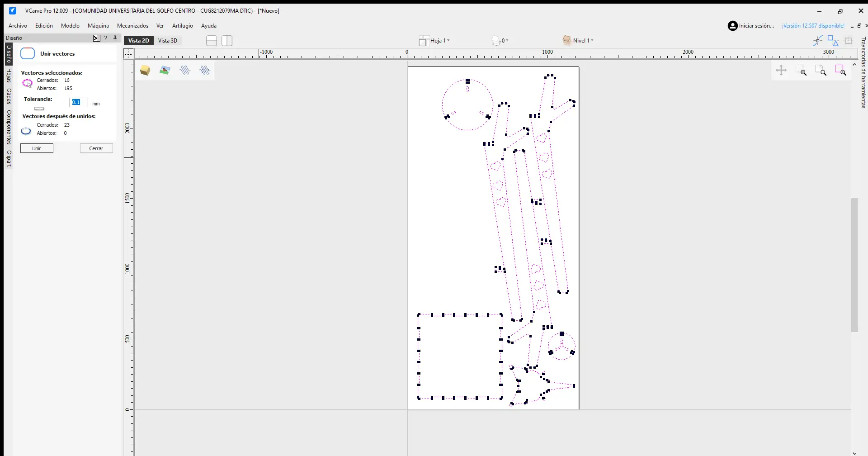The image size is (868, 456).
Task: Switch to the Vista 3D tab
Action: click(x=168, y=41)
